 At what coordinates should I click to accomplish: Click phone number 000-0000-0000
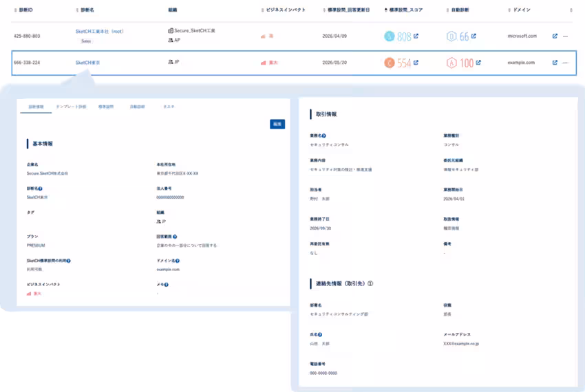323,373
